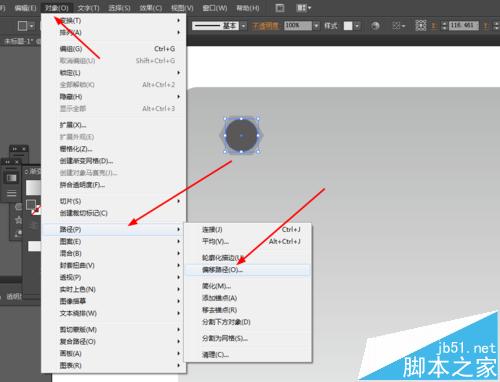Click the fill color box in control bar
The height and width of the screenshot is (382, 500).
point(23,26)
